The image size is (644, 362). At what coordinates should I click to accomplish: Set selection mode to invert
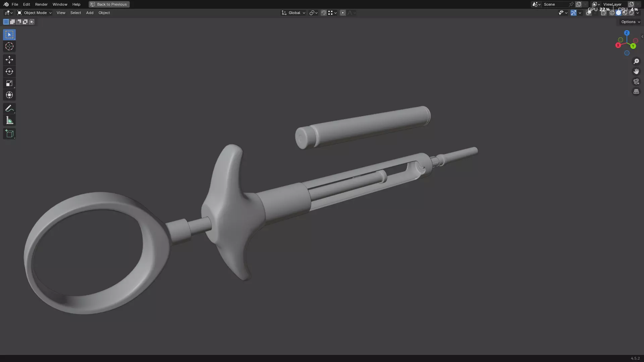tap(25, 22)
